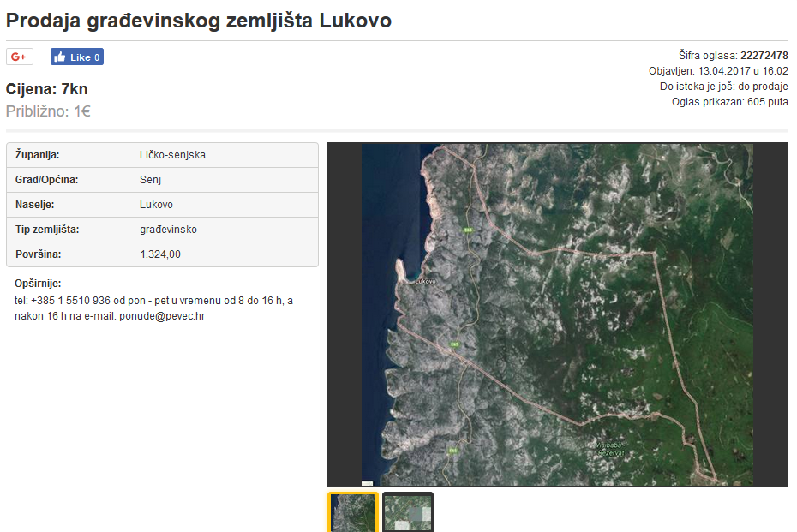Click the Lukovo label on the map
This screenshot has height=532, width=797.
click(424, 281)
